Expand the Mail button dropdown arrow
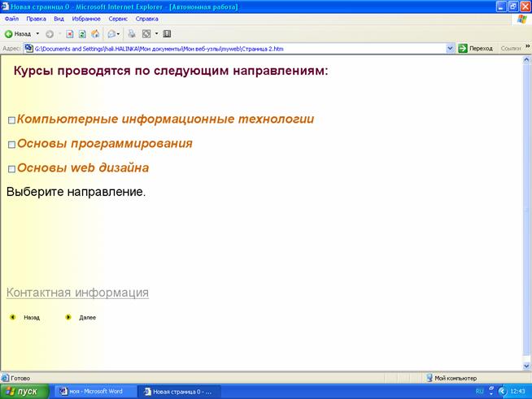Screen dimensions: 532x399 pos(120,34)
